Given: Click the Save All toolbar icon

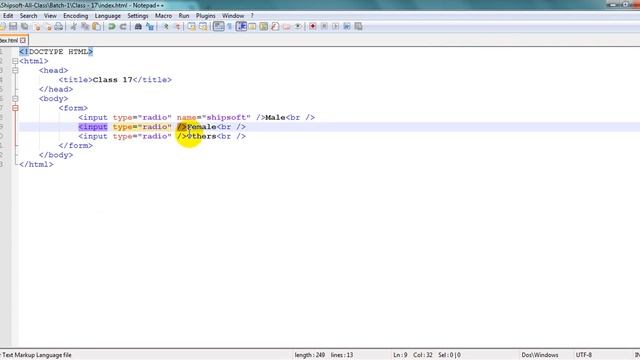Looking at the screenshot, I should 24,27.
